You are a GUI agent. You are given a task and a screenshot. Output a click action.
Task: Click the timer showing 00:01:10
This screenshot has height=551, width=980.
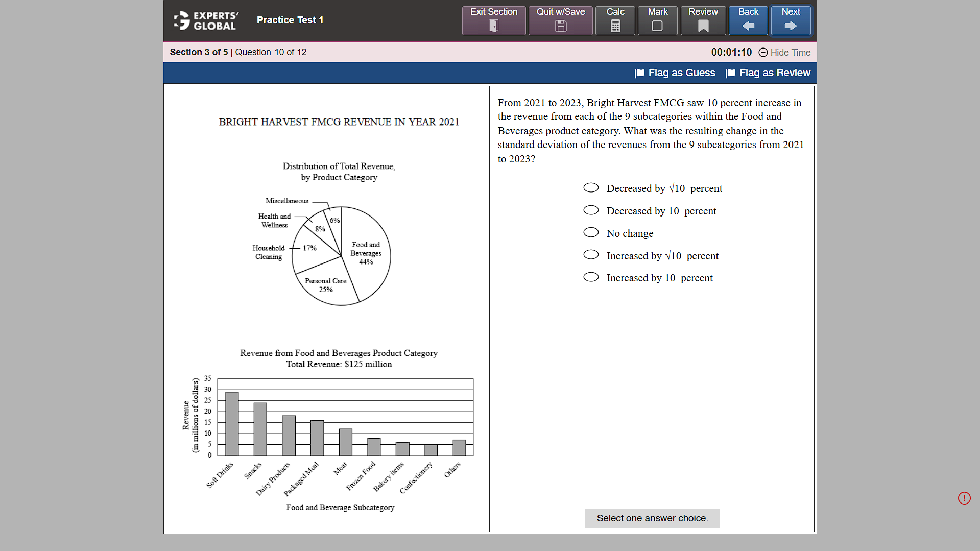coord(731,52)
